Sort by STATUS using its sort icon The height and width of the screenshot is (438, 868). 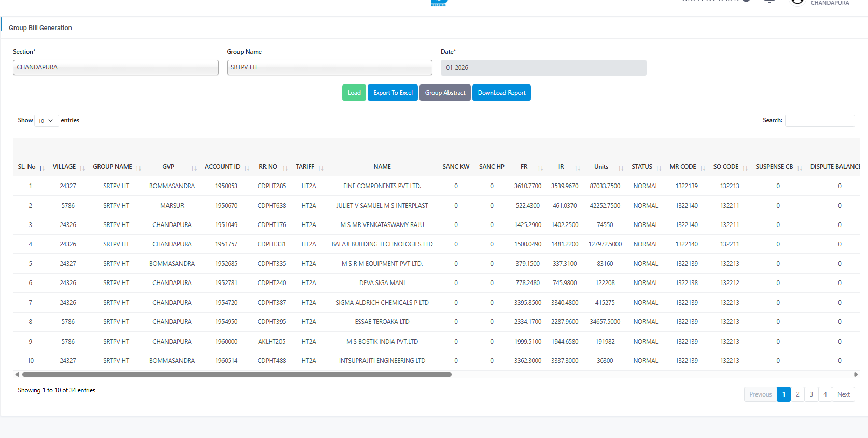pos(659,168)
